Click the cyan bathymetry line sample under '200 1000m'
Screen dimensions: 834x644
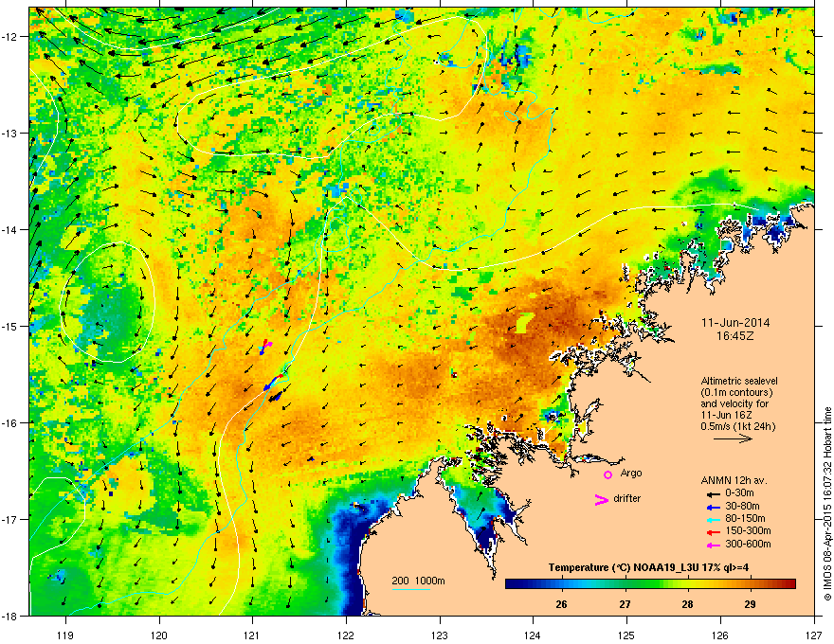tap(411, 589)
